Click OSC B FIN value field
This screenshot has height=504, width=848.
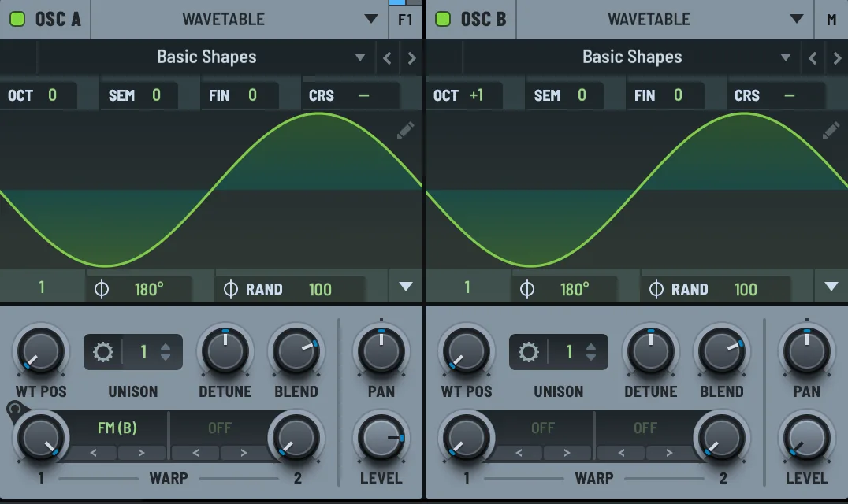(665, 95)
